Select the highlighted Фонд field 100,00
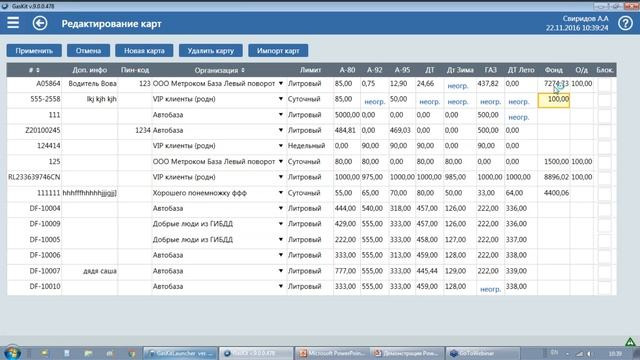The width and height of the screenshot is (640, 360). click(553, 100)
